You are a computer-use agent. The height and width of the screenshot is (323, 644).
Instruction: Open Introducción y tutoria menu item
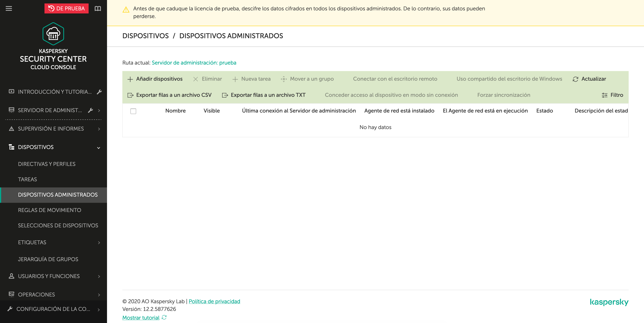click(x=55, y=92)
